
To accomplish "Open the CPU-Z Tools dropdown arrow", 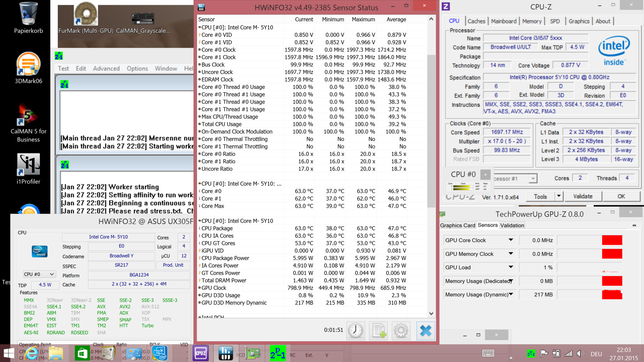I will click(558, 196).
